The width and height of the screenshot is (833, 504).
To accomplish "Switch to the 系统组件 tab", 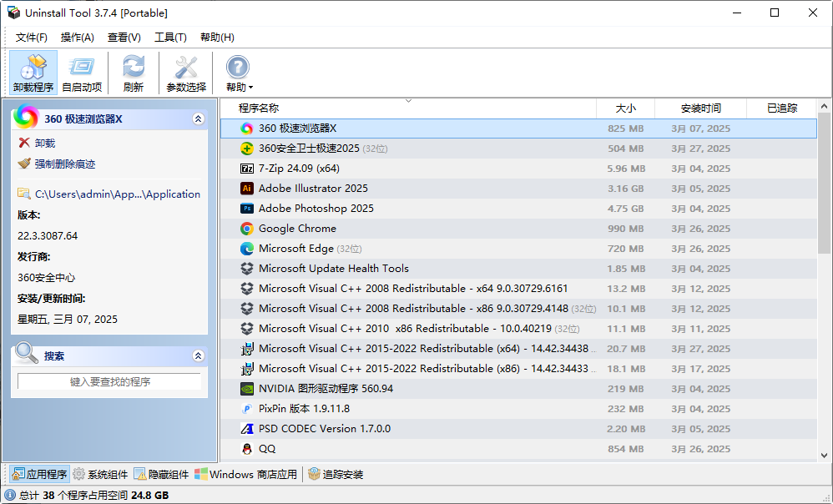I will tap(100, 474).
